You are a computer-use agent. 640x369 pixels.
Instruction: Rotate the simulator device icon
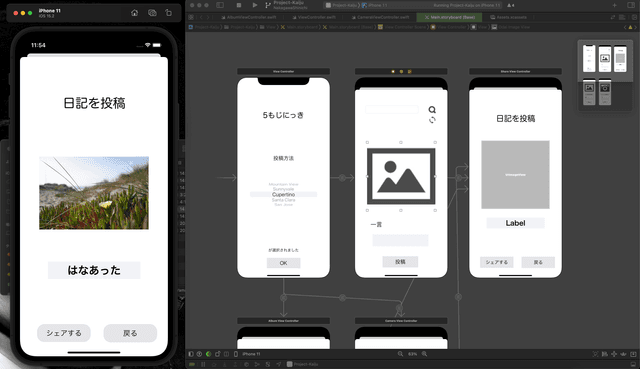coord(169,13)
